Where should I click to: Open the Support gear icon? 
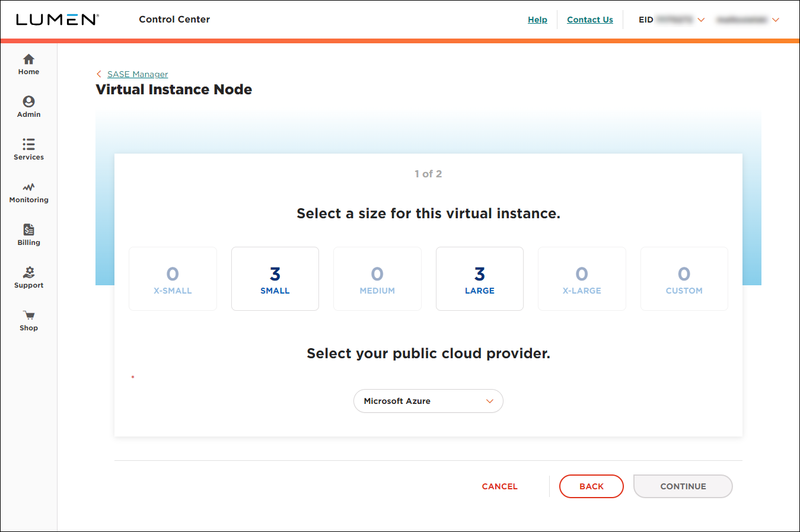tap(28, 272)
